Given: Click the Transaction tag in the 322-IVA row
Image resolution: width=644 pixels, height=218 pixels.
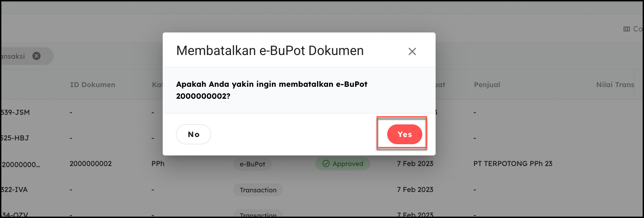Looking at the screenshot, I should coord(258,190).
